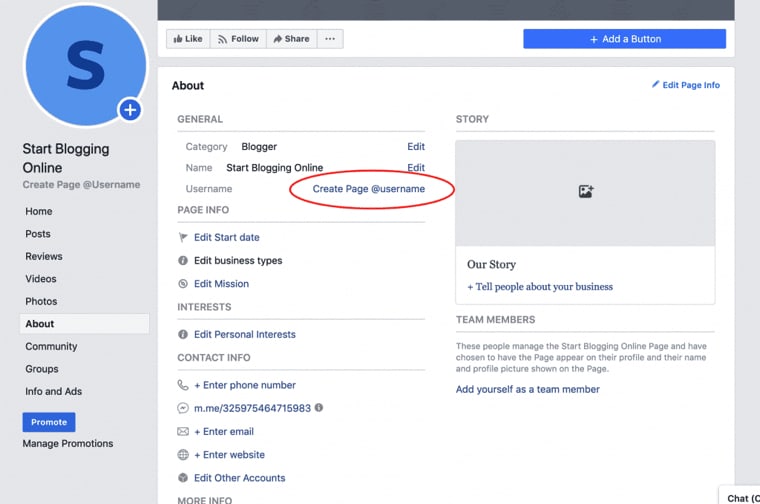Click the S profile picture
This screenshot has width=760, height=504.
click(86, 65)
